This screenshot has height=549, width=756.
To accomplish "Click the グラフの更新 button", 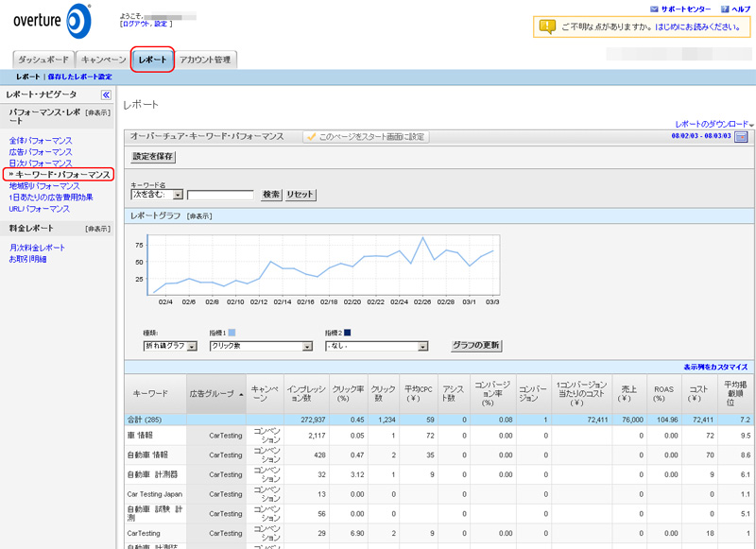I will pos(476,346).
